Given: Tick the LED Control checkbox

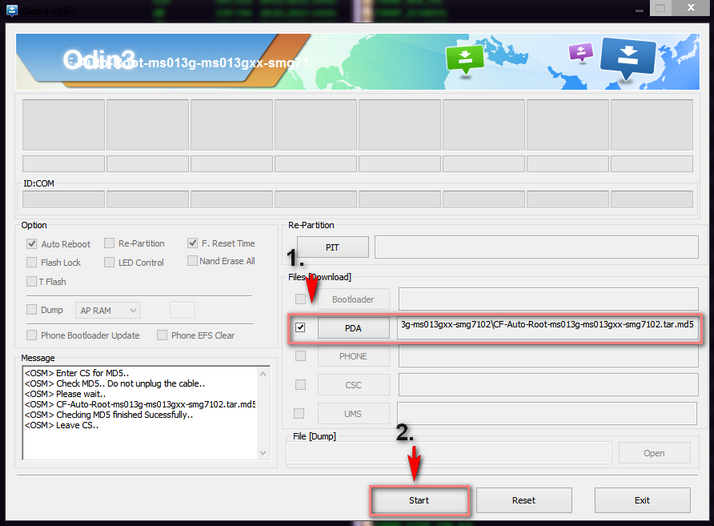Looking at the screenshot, I should pyautogui.click(x=110, y=262).
